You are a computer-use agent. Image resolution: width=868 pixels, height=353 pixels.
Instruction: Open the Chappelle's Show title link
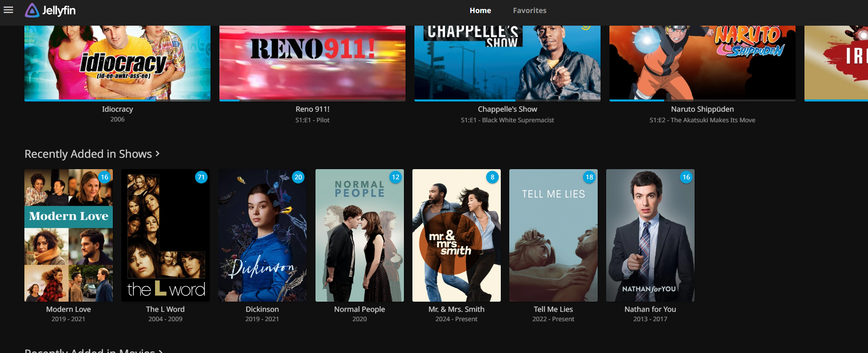pyautogui.click(x=507, y=109)
